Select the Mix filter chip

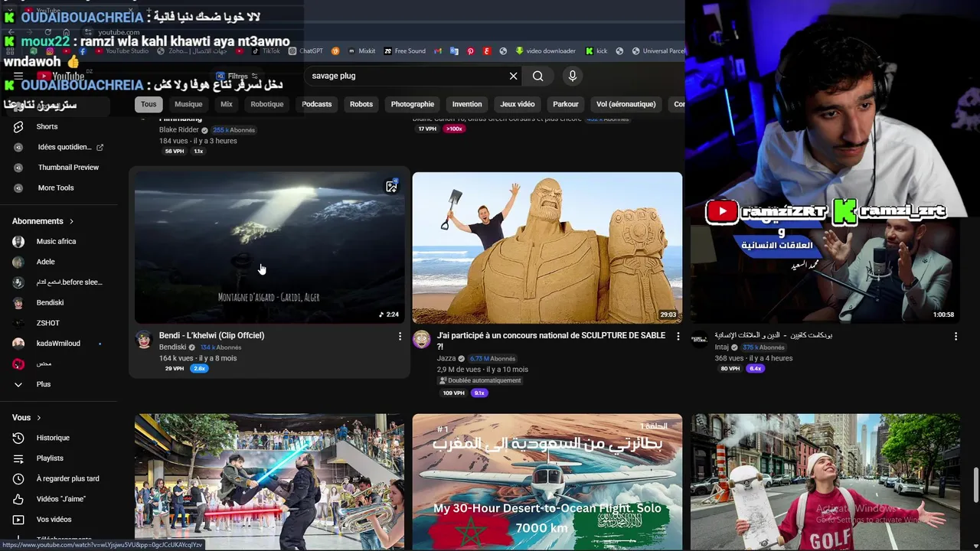pyautogui.click(x=227, y=104)
